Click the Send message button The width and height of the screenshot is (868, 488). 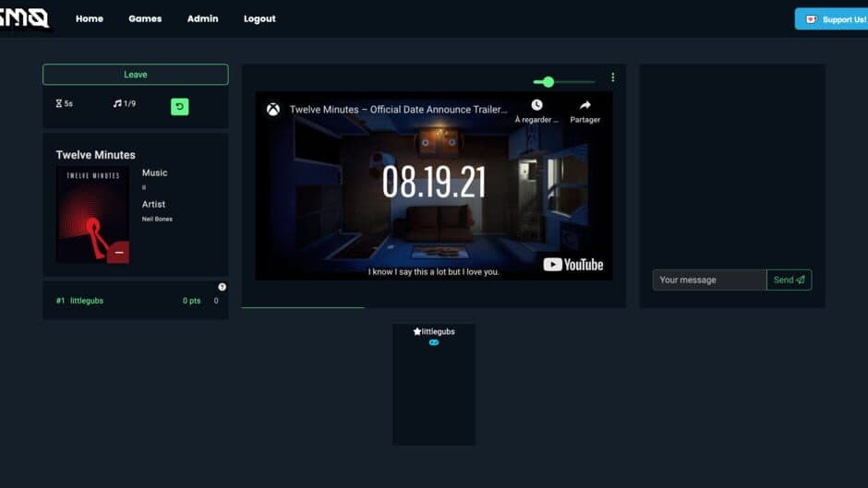(790, 280)
